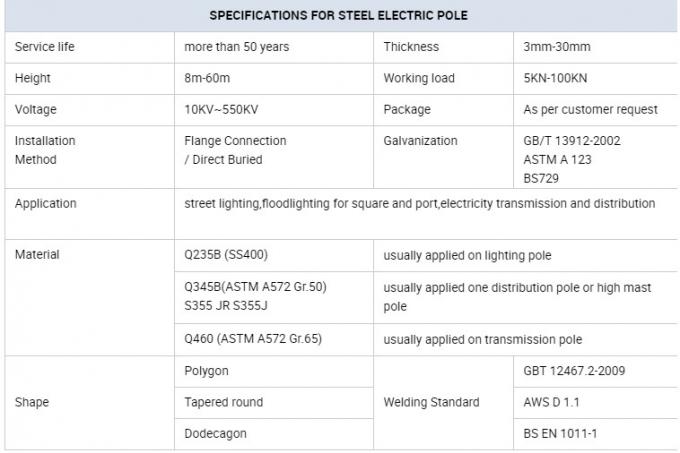Click the 'Q345B(ASTM A572 Gr.50)' material text
The image size is (680, 453).
pos(256,287)
